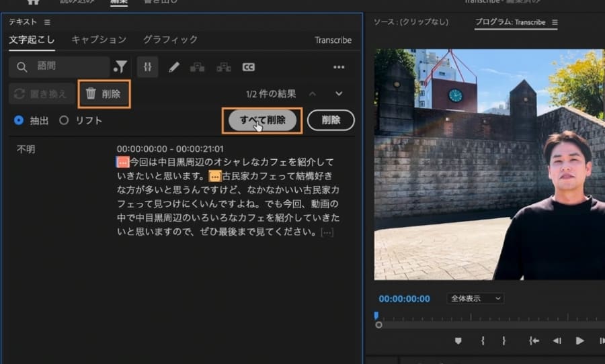Viewport: 605px width, 364px height.
Task: Switch to the グラフィック tab
Action: [170, 40]
